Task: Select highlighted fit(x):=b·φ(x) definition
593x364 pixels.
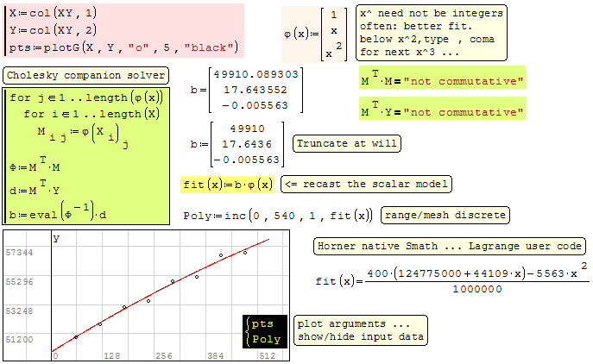Action: (228, 184)
